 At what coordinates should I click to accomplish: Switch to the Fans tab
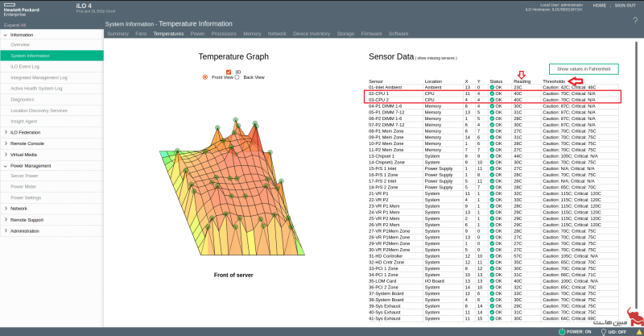pos(141,34)
